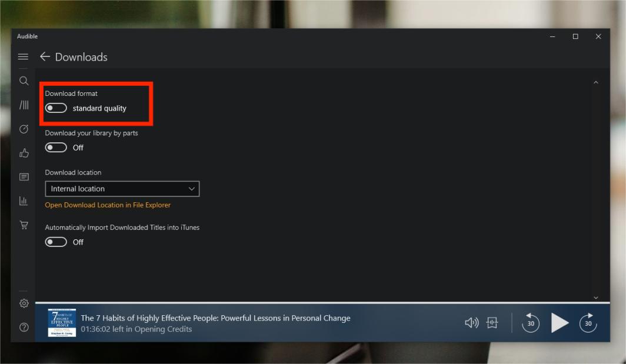Open the hamburger navigation menu

23,56
